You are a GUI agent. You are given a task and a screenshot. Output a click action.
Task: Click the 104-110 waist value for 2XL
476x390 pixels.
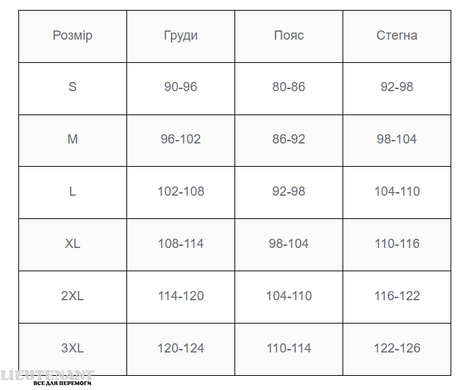[x=289, y=296]
